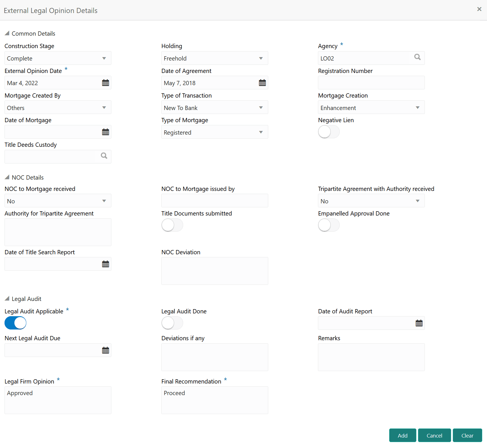Collapse the Common Details section
487x448 pixels.
coord(7,33)
